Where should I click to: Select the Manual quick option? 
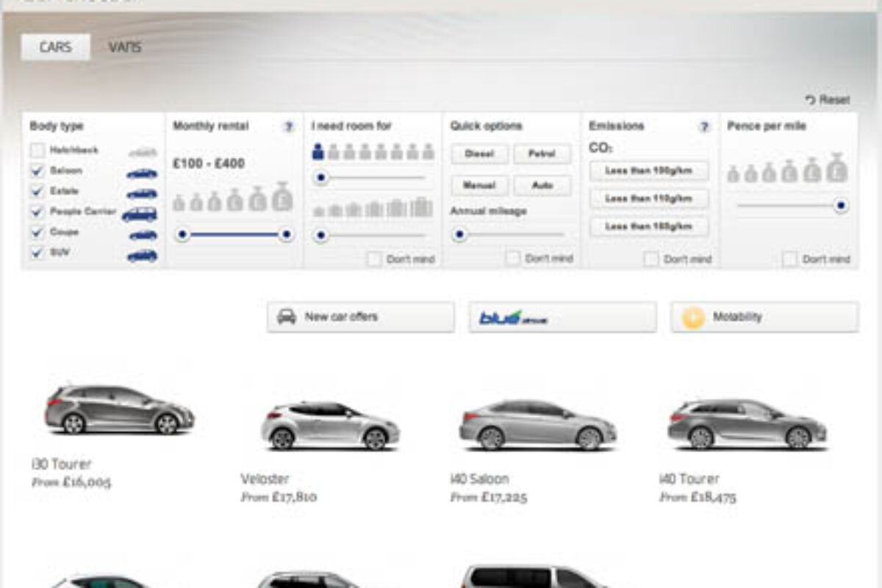pos(478,186)
